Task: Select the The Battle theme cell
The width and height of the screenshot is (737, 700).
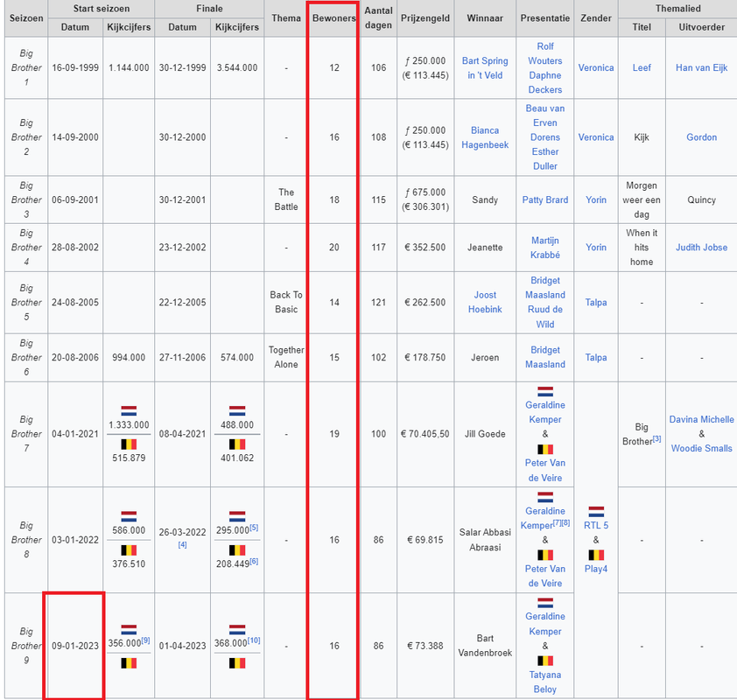Action: click(285, 199)
